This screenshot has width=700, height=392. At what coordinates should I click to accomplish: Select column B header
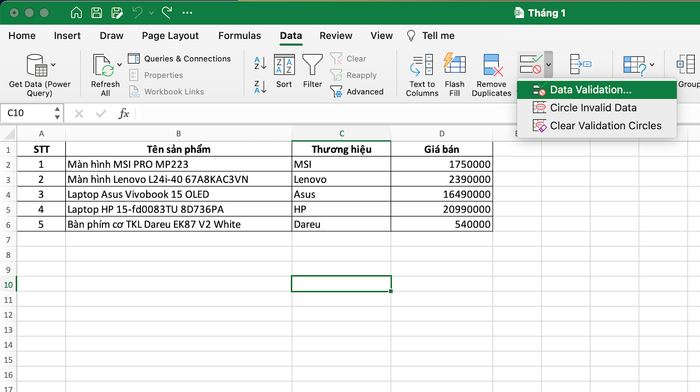pos(179,133)
